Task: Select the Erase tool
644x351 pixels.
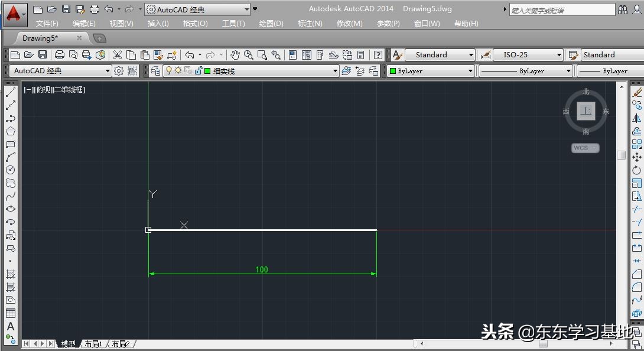Action: point(637,92)
